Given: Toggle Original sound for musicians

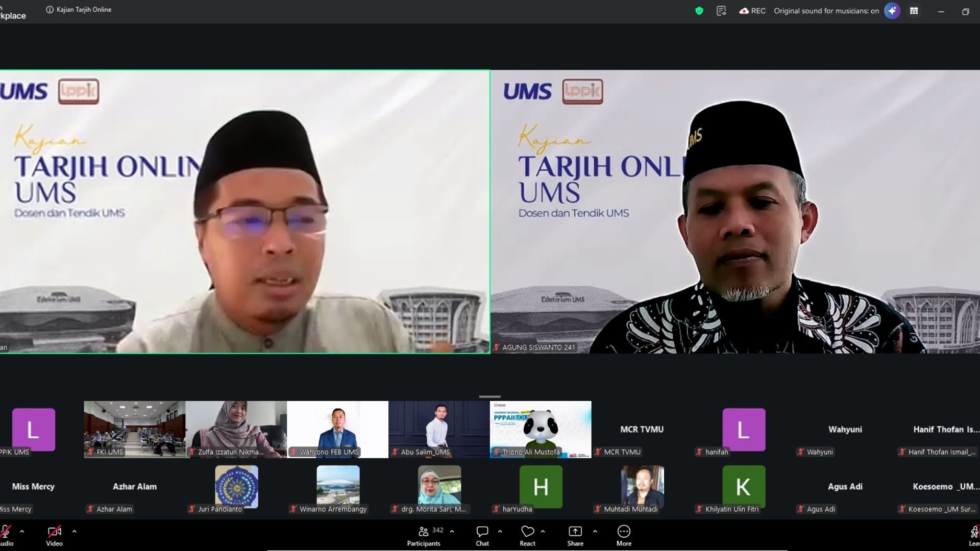Looking at the screenshot, I should coord(826,11).
